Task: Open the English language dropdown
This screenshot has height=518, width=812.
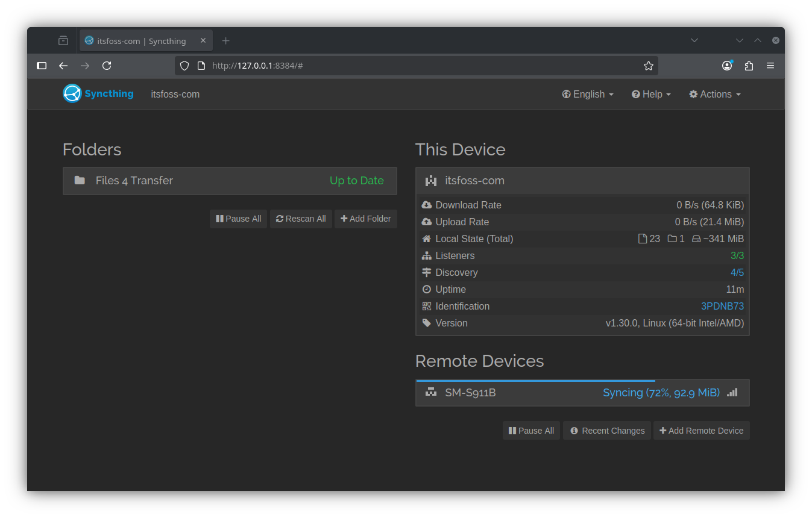Action: [587, 94]
